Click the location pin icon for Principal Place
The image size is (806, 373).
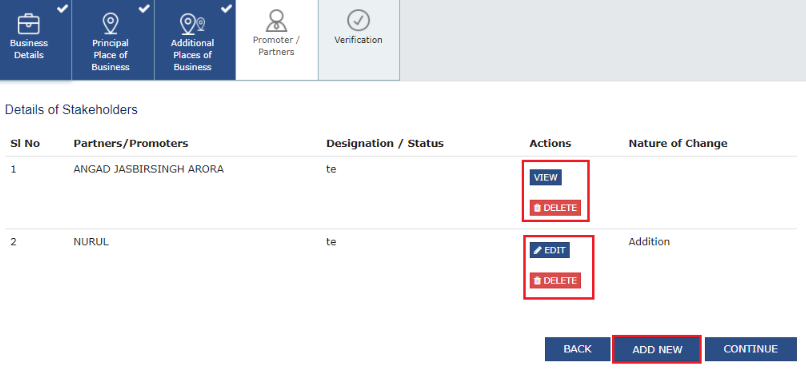click(110, 24)
